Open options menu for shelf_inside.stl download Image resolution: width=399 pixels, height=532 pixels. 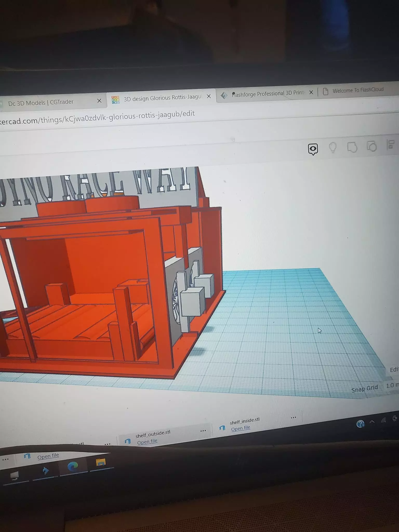point(294,418)
